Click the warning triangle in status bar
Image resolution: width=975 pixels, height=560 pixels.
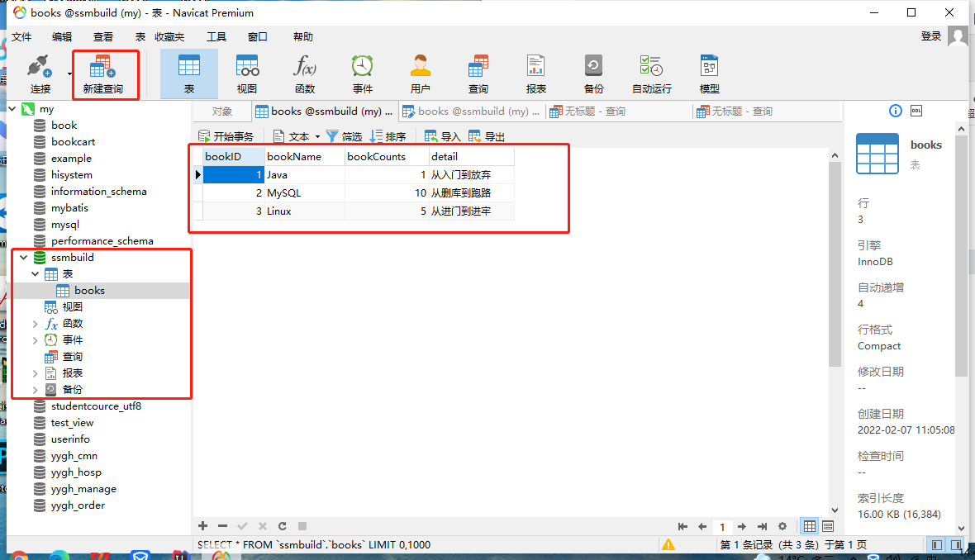click(x=668, y=545)
